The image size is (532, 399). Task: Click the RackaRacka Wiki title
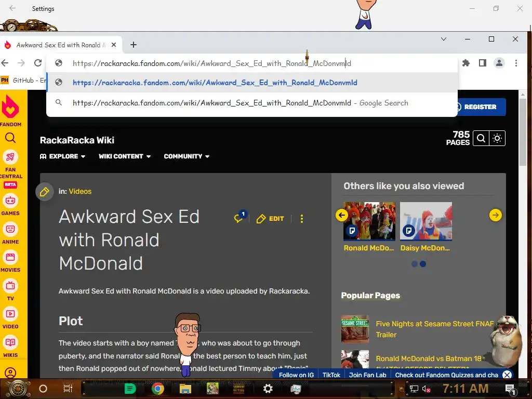point(77,140)
